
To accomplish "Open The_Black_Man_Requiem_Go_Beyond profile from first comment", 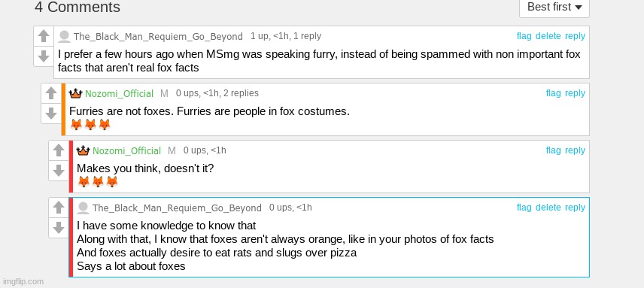I will pyautogui.click(x=158, y=37).
